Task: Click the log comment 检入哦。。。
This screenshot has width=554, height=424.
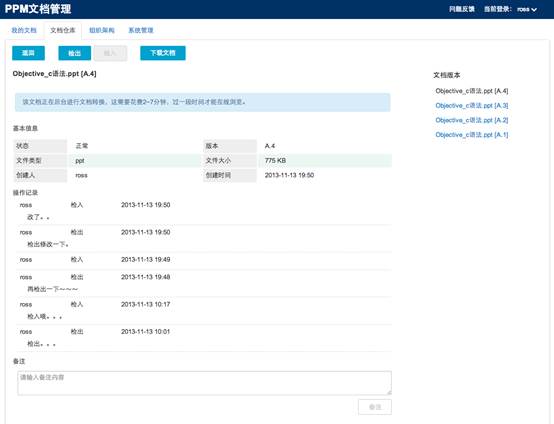Action: (45, 317)
